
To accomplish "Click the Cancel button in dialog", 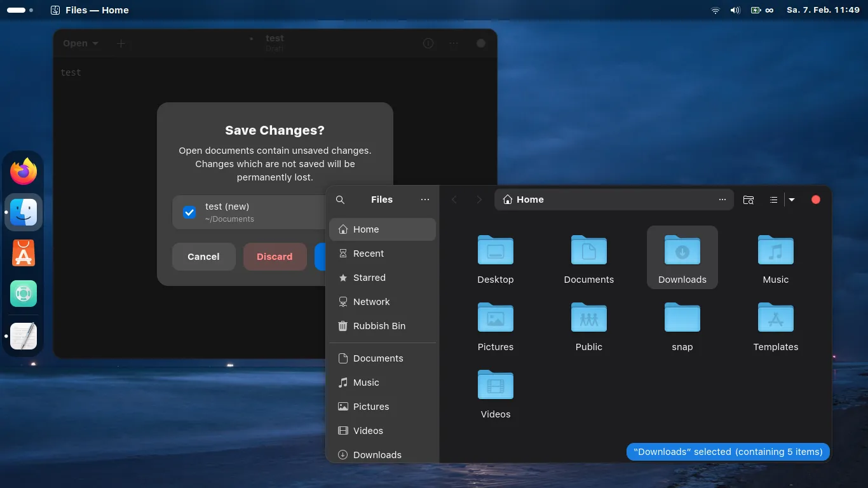I will [x=203, y=257].
